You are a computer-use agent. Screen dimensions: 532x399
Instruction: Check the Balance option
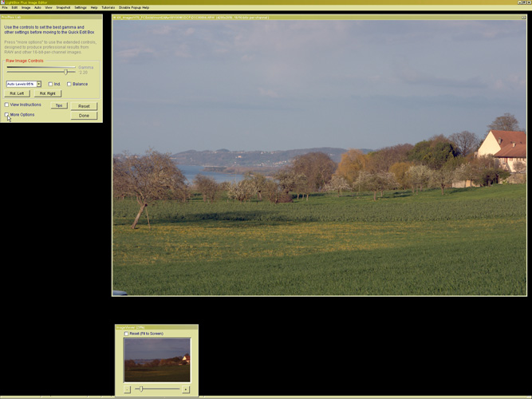click(69, 84)
